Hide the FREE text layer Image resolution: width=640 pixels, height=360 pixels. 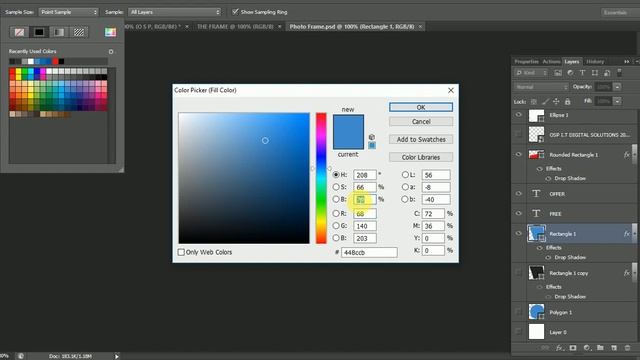click(518, 213)
